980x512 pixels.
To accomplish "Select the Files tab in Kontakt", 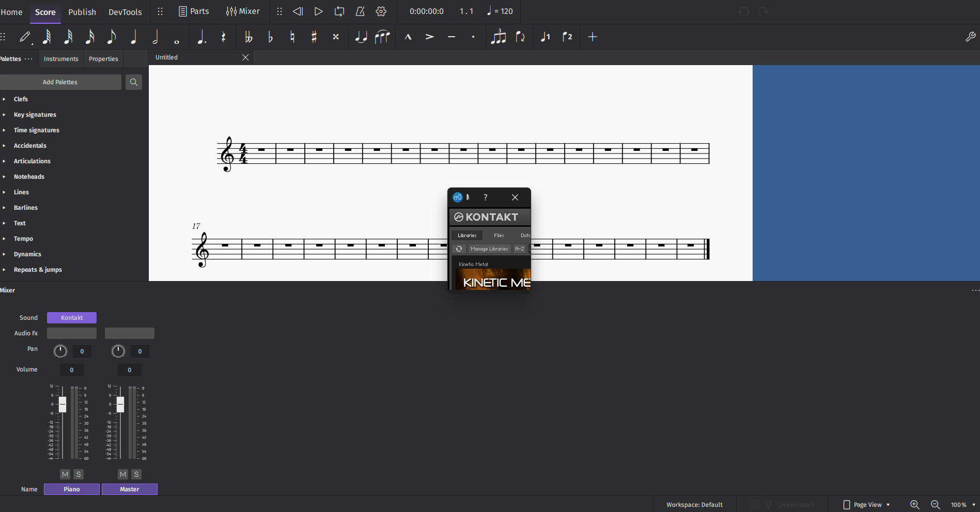I will [x=498, y=235].
